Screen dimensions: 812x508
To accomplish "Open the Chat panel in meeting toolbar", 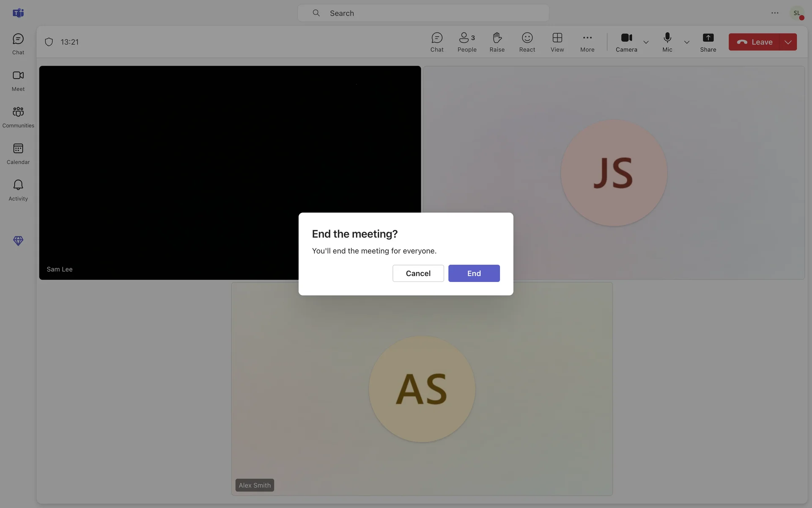I will [x=437, y=42].
